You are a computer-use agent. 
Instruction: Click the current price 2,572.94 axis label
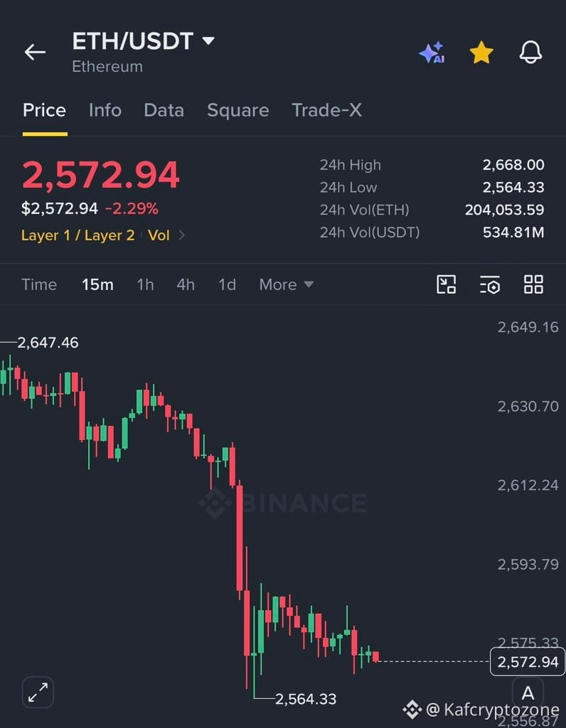pos(528,662)
